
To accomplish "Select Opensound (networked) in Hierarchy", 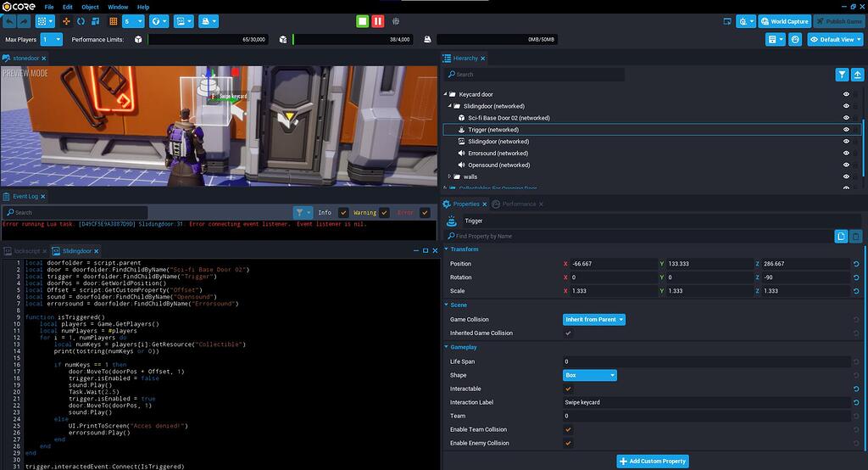I will (498, 165).
